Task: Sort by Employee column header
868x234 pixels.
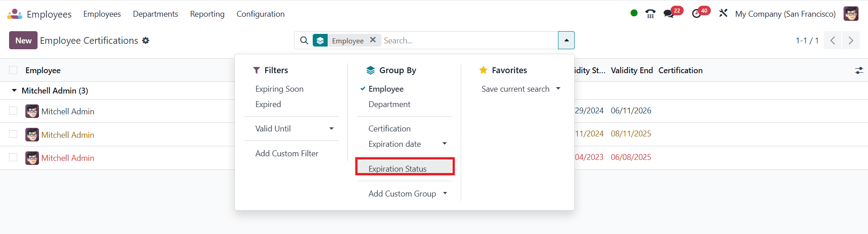Action: pyautogui.click(x=43, y=70)
